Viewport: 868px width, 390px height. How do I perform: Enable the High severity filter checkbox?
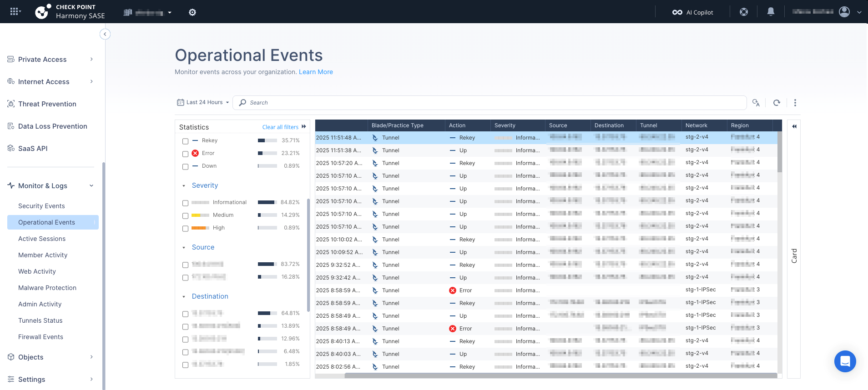(x=185, y=229)
